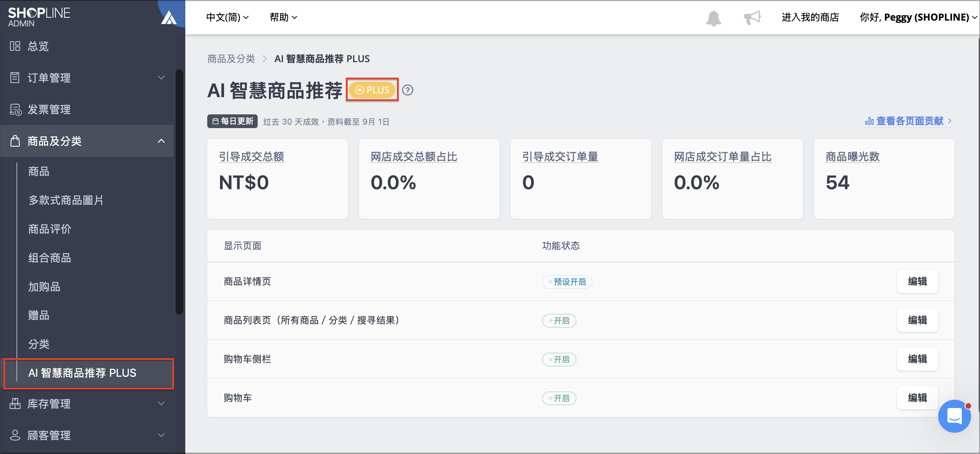Click the help question mark beside PLUS
Screen dimensions: 980x454
click(x=407, y=90)
